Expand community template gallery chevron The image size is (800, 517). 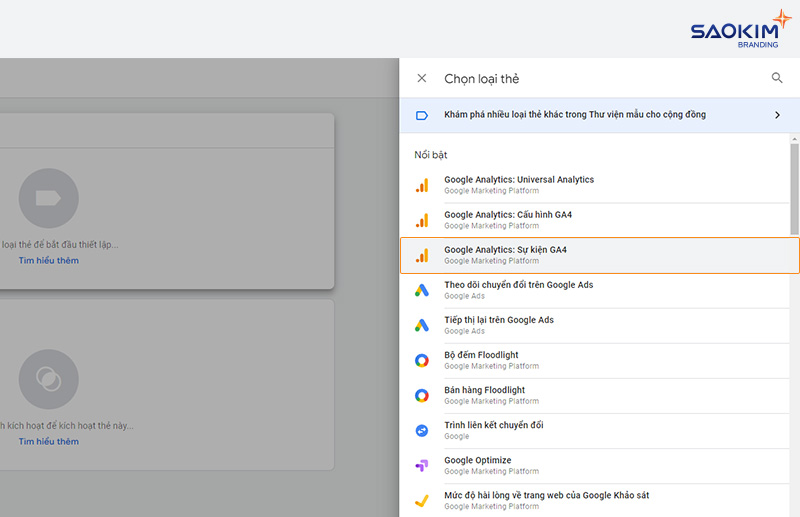(x=777, y=115)
